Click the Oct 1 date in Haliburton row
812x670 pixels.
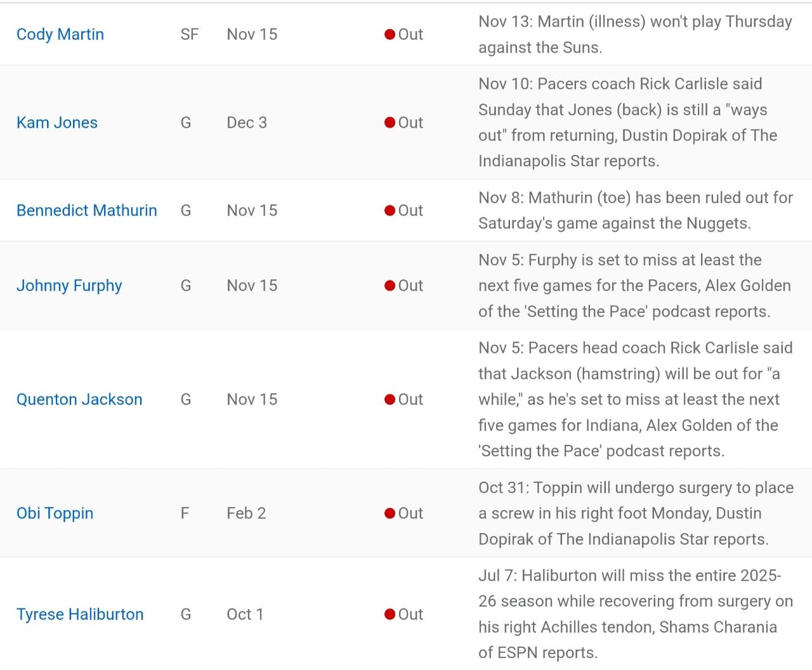coord(245,614)
